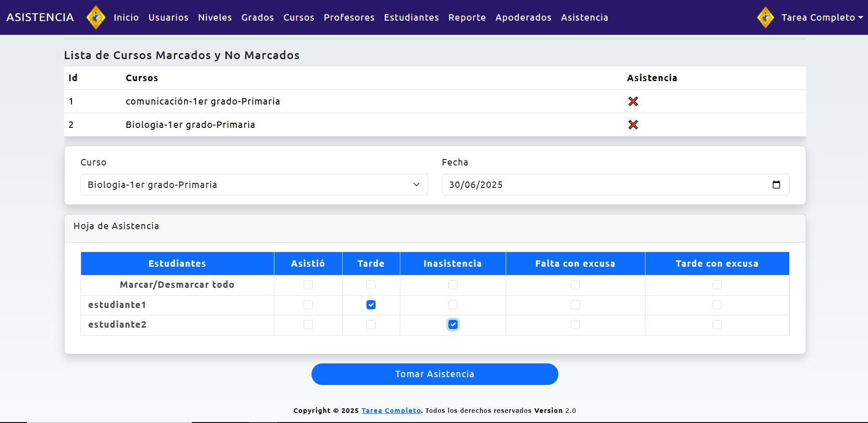
Task: Mark all students under Asistió column
Action: [x=308, y=285]
